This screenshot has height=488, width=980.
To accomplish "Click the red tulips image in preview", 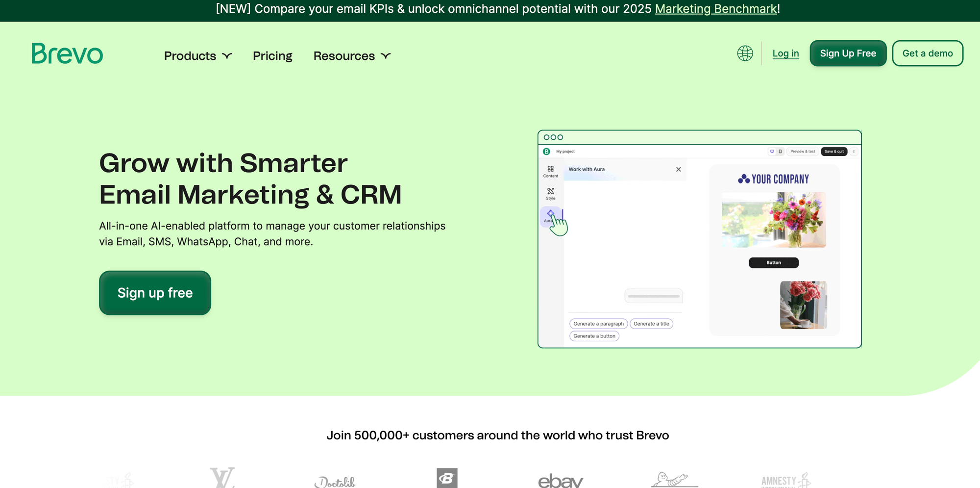I will click(804, 305).
